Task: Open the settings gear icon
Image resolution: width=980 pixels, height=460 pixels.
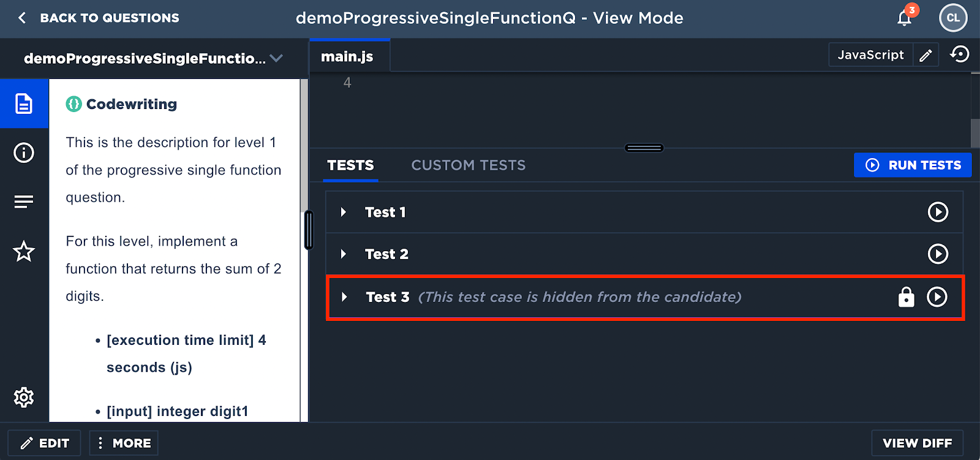Action: click(x=24, y=398)
